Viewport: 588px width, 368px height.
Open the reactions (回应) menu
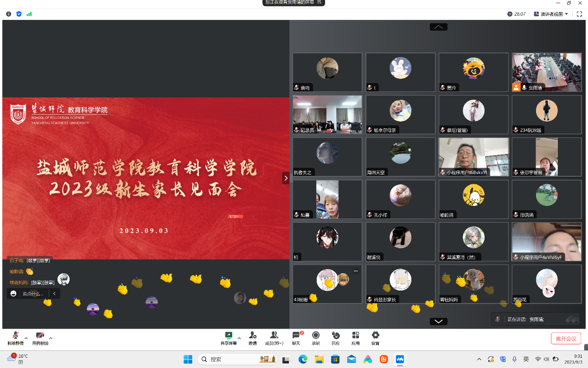point(335,337)
